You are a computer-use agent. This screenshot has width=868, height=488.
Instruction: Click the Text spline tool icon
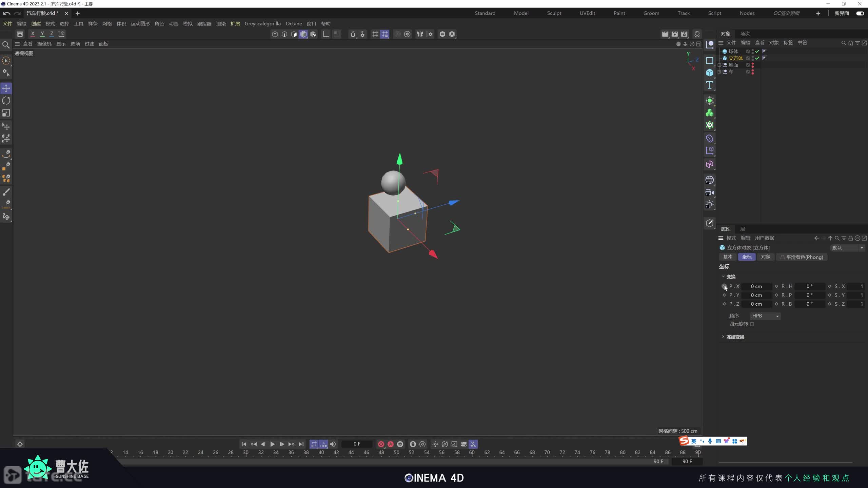[709, 85]
